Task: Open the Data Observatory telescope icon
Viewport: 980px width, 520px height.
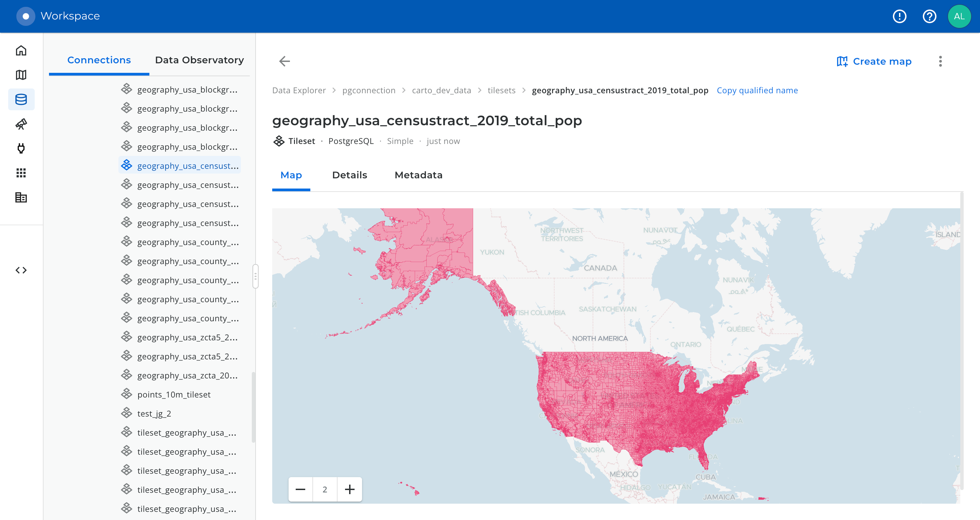Action: point(21,124)
